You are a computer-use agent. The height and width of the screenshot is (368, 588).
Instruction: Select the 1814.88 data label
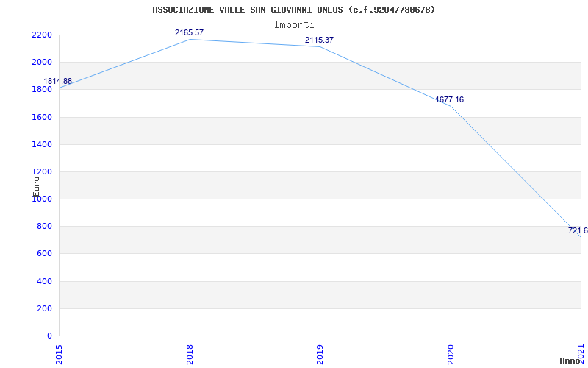(58, 82)
